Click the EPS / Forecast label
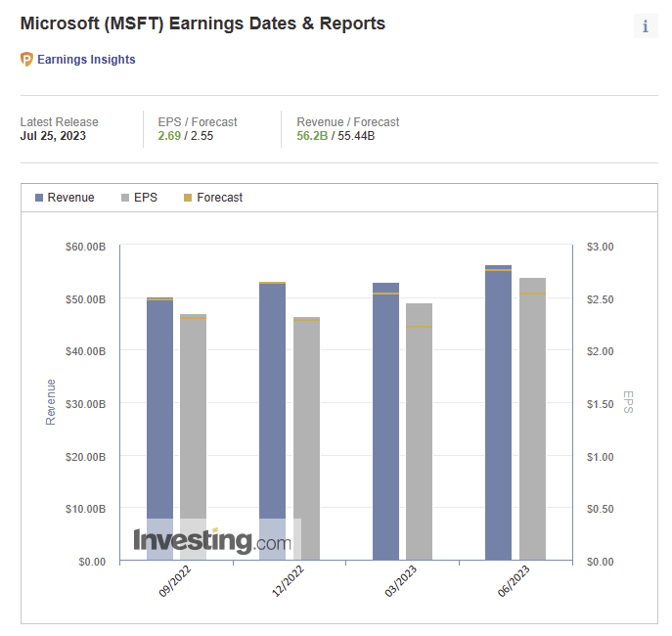 (x=198, y=122)
